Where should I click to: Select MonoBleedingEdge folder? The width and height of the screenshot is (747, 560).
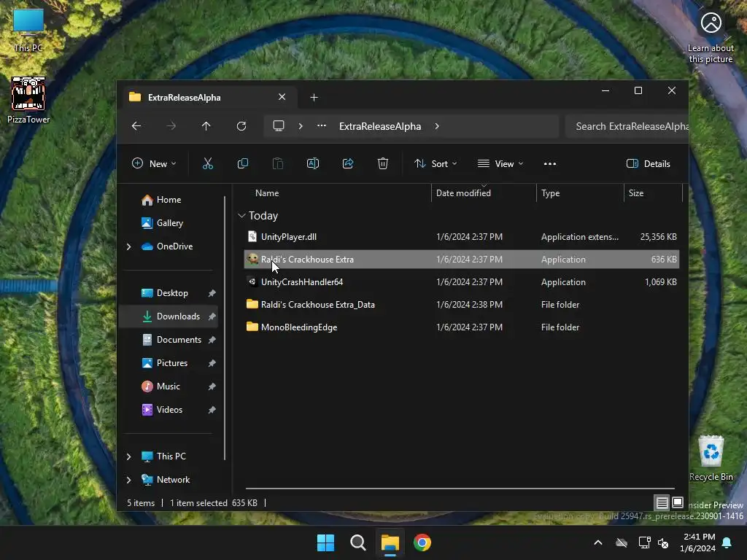click(462, 327)
